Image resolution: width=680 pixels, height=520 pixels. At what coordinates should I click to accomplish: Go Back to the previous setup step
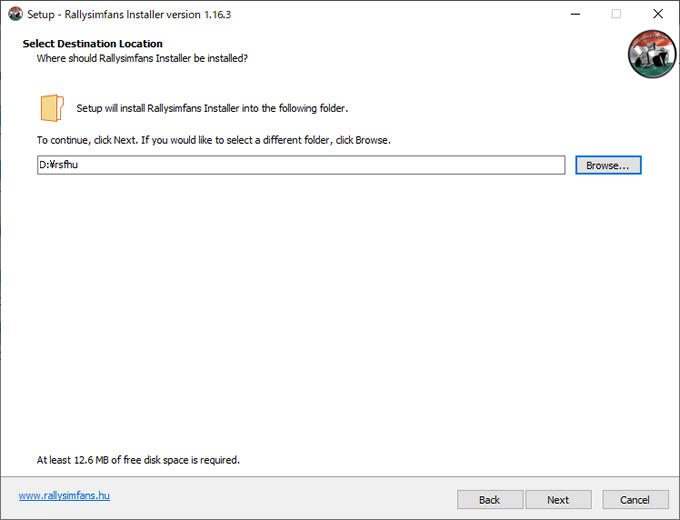(490, 500)
